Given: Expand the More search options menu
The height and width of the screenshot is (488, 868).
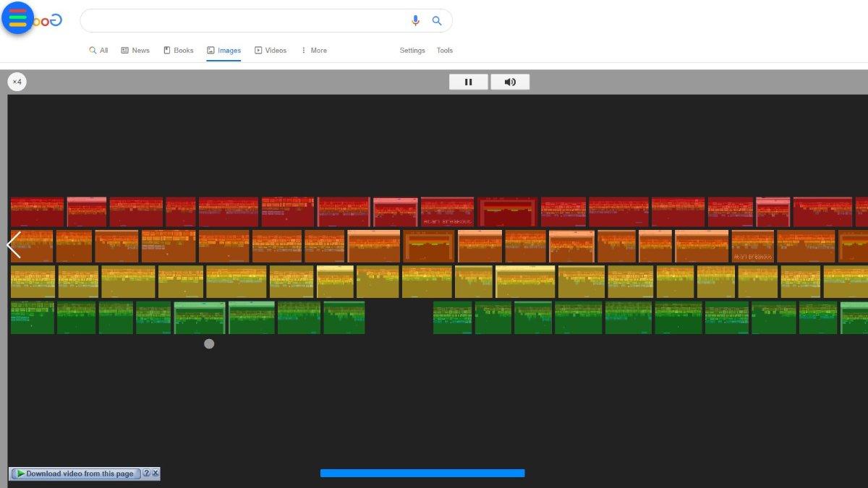Looking at the screenshot, I should pyautogui.click(x=314, y=51).
